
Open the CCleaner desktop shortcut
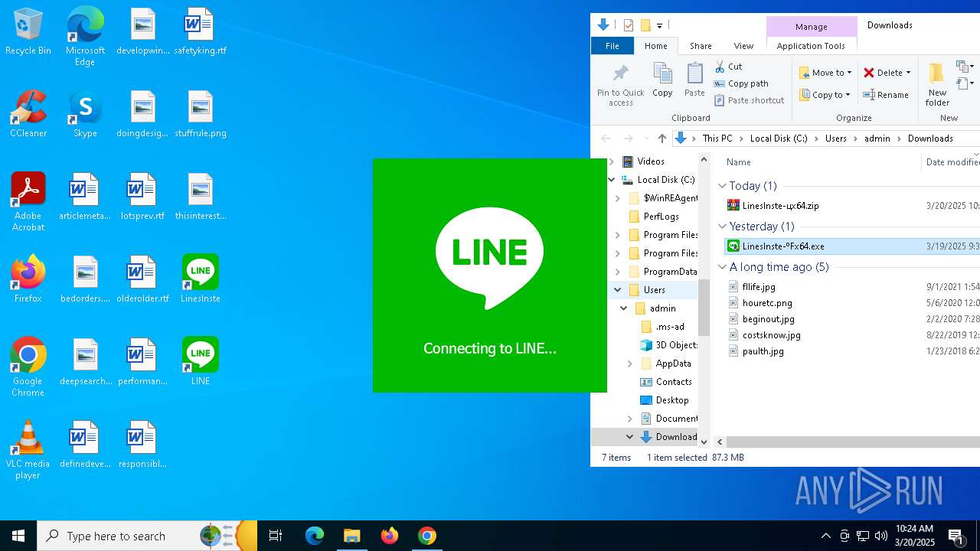point(28,115)
